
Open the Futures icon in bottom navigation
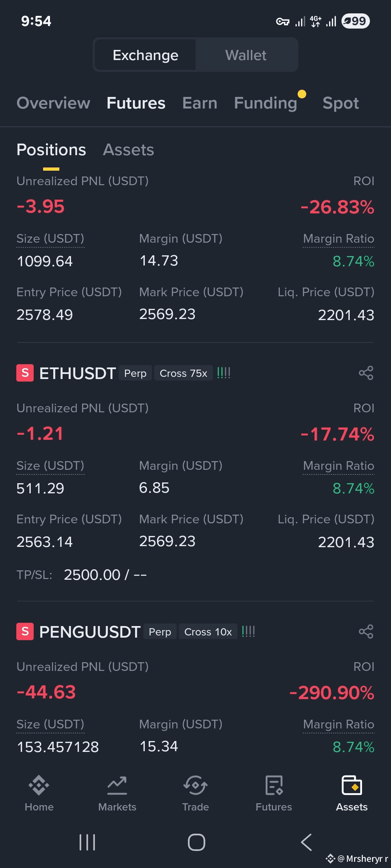tap(274, 785)
